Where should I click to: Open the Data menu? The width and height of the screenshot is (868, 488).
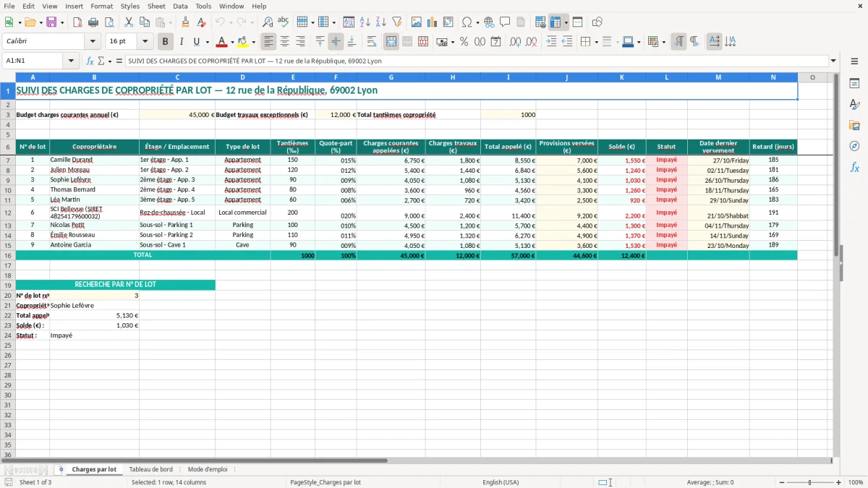pos(180,6)
